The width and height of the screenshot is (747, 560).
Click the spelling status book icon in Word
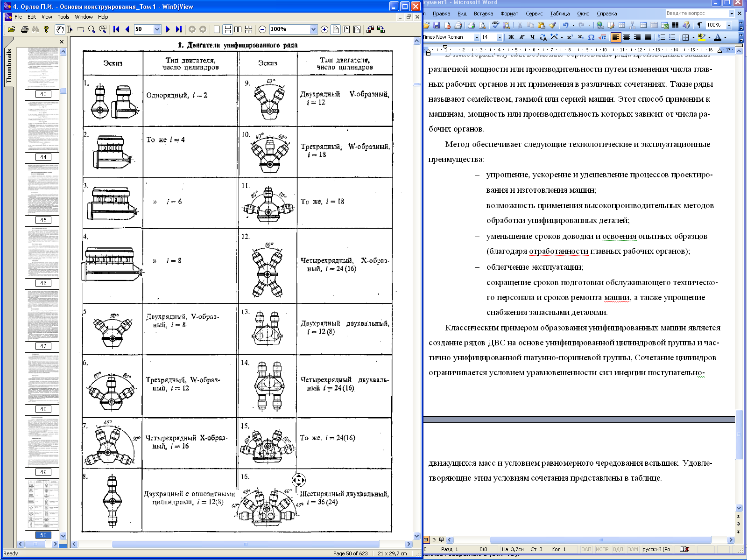[684, 549]
